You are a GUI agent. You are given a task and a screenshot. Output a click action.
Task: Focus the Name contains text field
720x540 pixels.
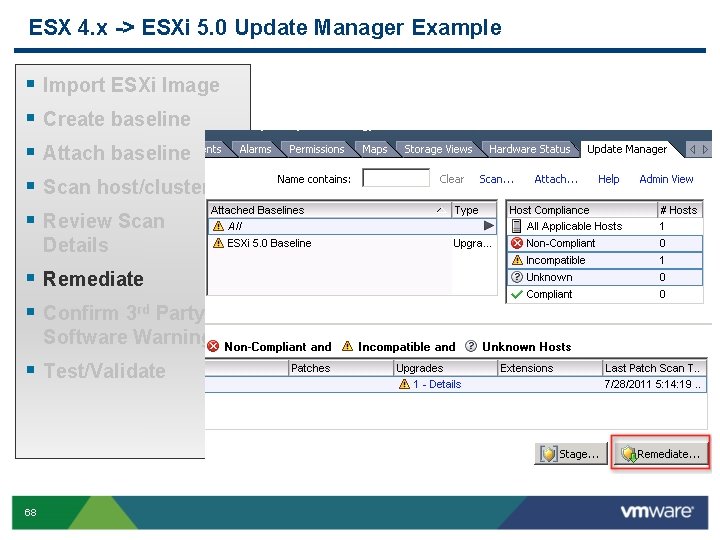coord(396,178)
